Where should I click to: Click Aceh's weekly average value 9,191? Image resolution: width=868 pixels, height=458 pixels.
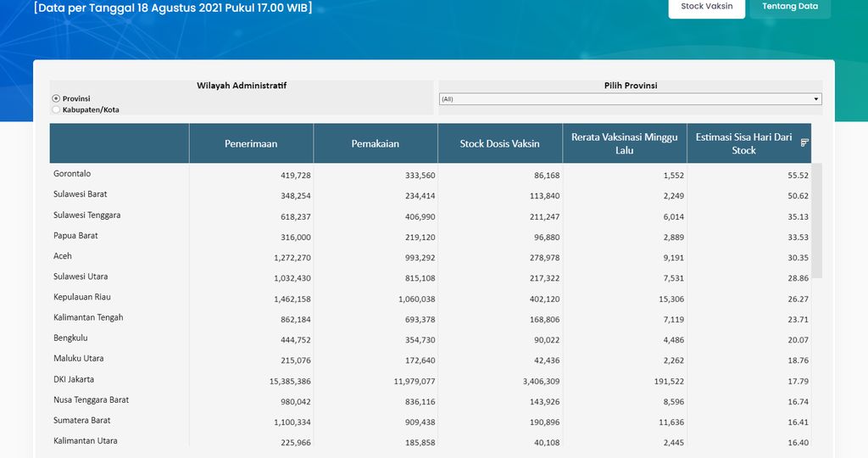pos(674,258)
